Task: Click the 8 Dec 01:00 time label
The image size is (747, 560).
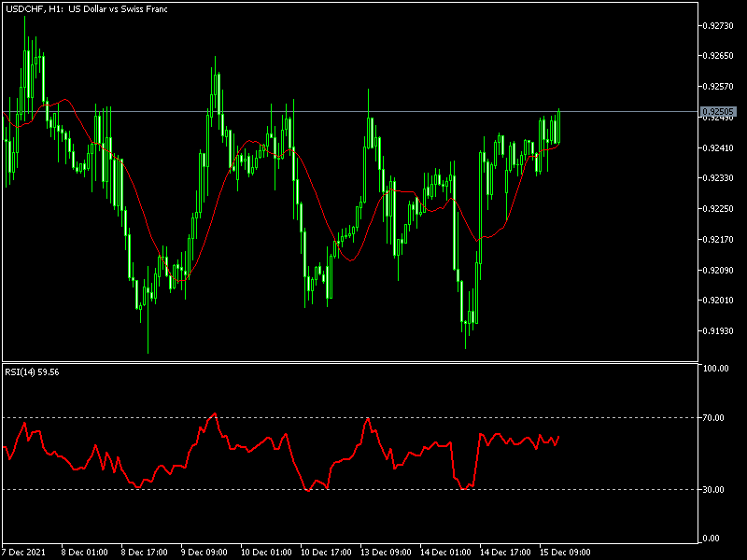Action: [x=85, y=553]
